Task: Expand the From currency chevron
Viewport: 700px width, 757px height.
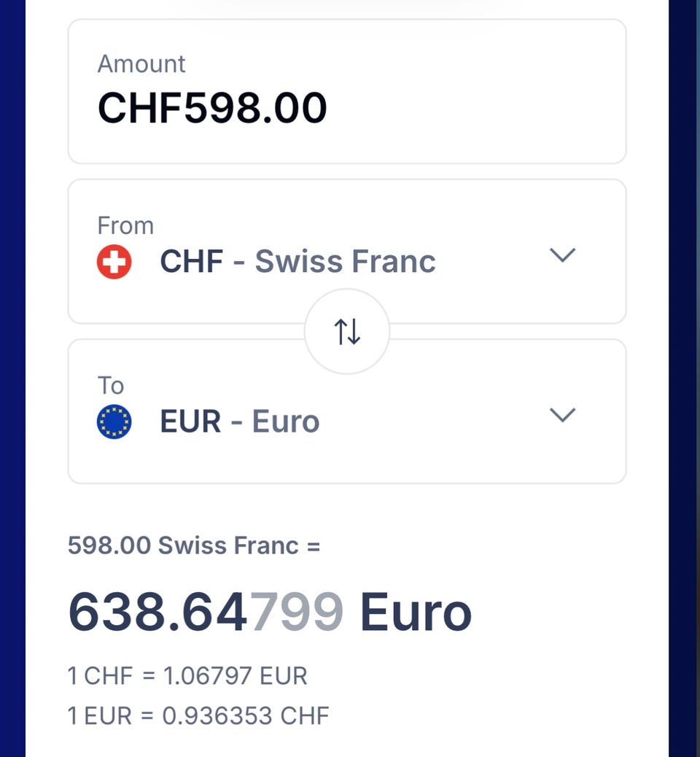Action: (x=562, y=255)
